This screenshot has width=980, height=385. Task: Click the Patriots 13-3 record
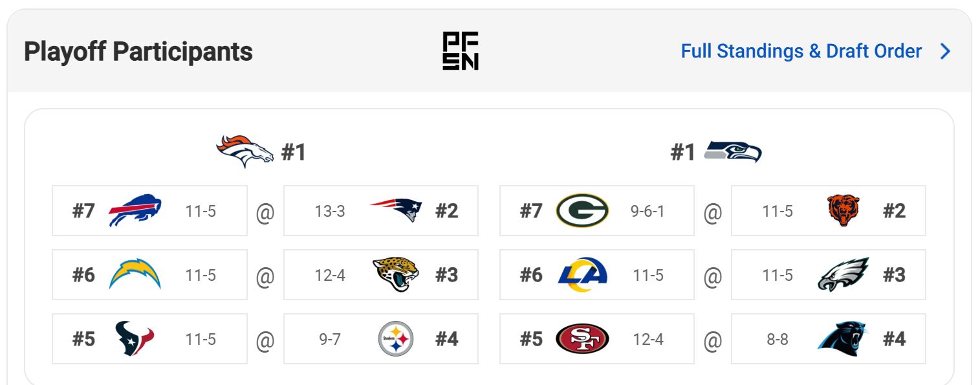point(330,211)
